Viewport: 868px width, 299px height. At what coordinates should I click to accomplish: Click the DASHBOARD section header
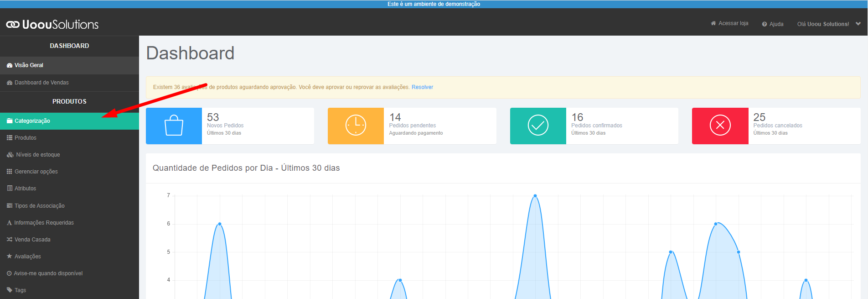pos(69,46)
